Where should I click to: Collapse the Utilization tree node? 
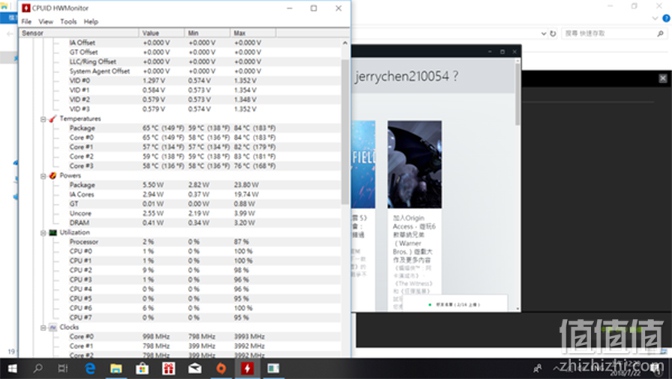[43, 233]
